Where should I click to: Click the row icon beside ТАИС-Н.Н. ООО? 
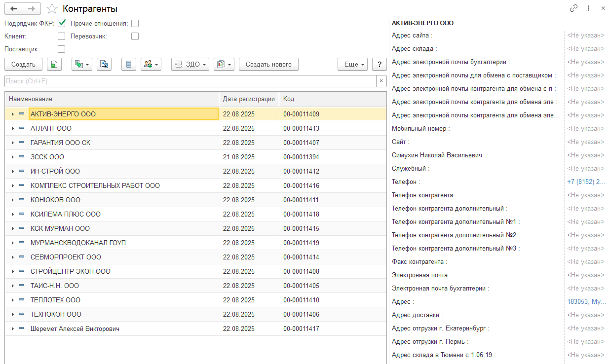coord(22,286)
